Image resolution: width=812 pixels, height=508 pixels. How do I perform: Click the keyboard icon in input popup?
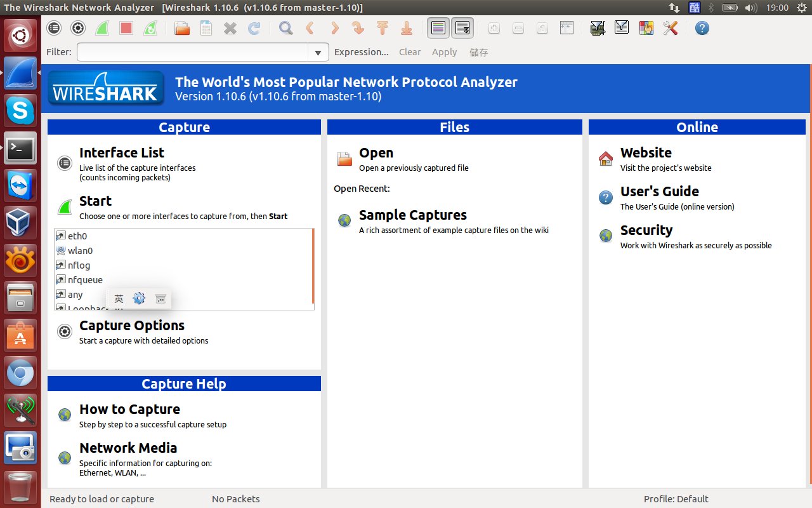point(160,298)
